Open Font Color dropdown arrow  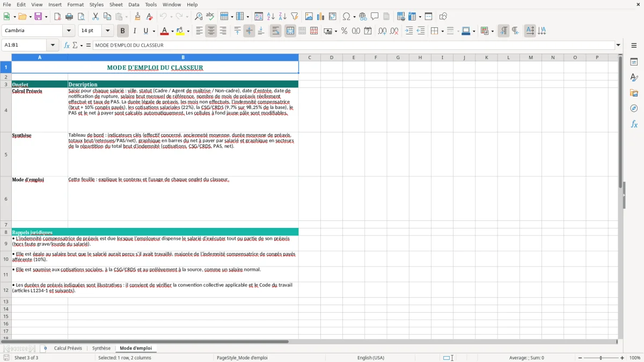point(172,31)
